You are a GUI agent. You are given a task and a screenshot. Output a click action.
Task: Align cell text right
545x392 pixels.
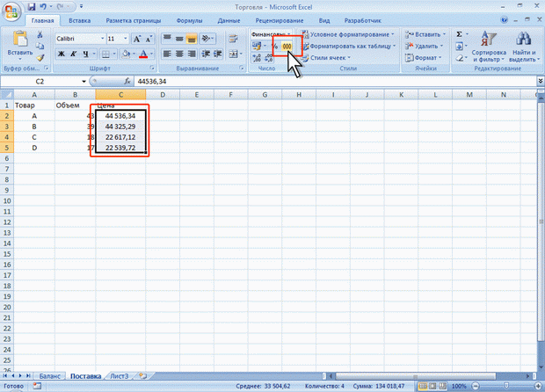click(x=191, y=54)
